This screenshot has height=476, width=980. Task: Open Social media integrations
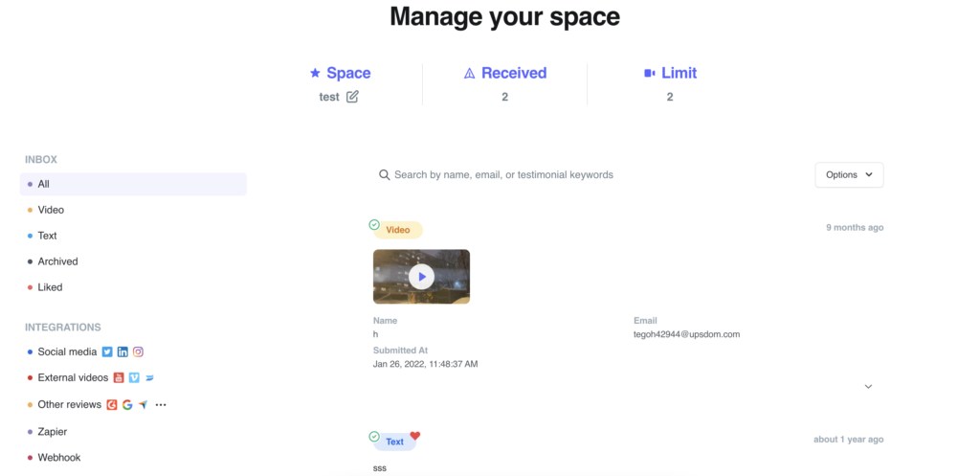[x=67, y=351]
